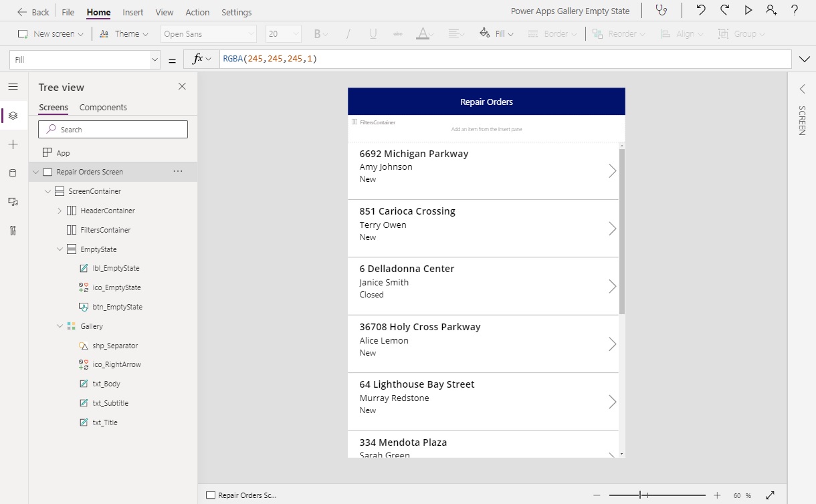Adjust the canvas zoom slider

640,495
